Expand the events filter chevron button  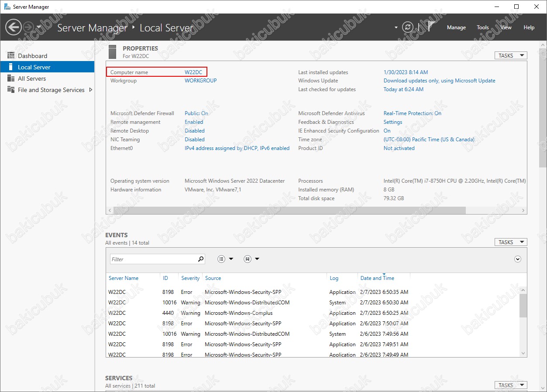point(518,259)
